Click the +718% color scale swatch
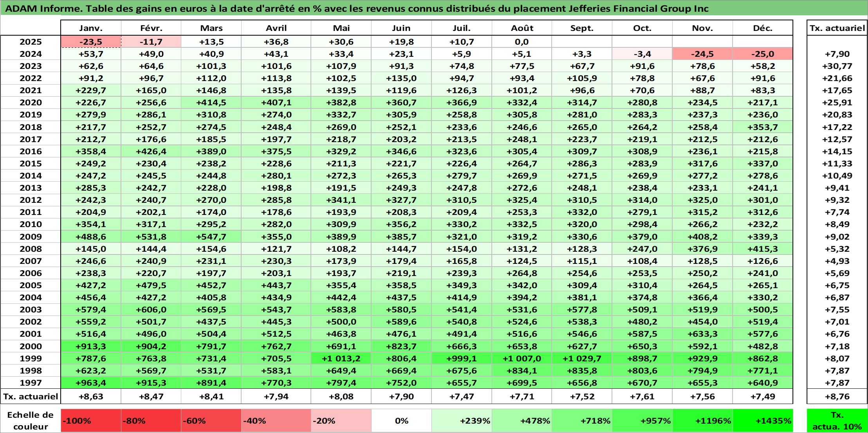The width and height of the screenshot is (868, 433). click(x=582, y=420)
